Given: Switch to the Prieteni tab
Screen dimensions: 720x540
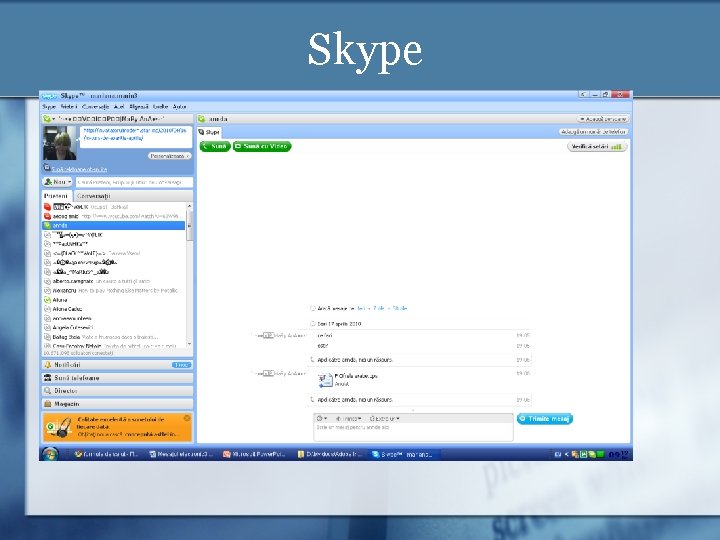Looking at the screenshot, I should point(56,196).
